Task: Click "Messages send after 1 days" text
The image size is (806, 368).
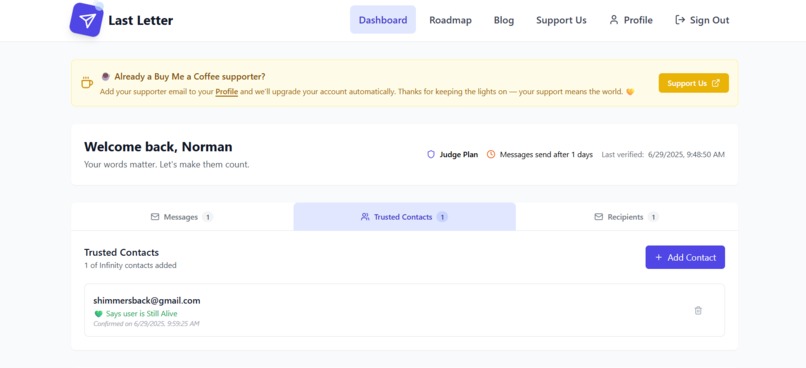Action: click(546, 154)
